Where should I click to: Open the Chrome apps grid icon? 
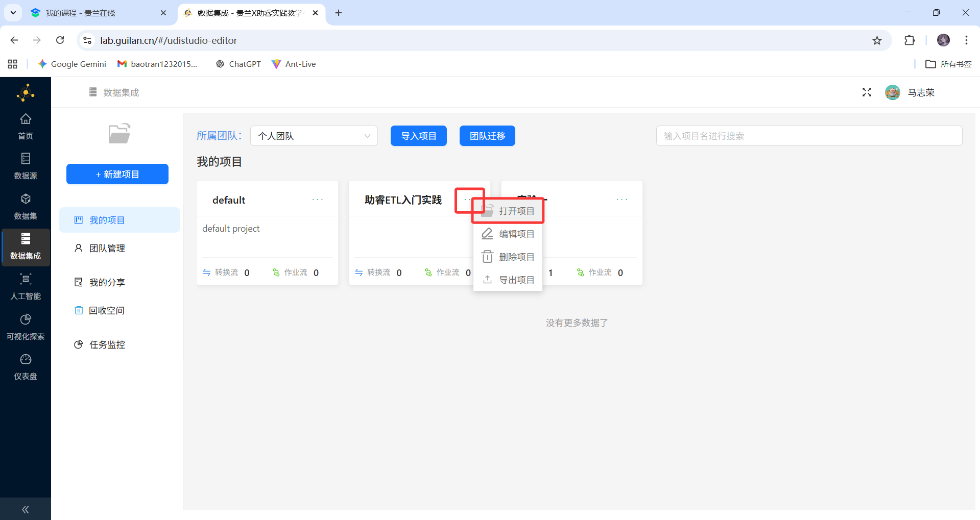click(x=13, y=64)
